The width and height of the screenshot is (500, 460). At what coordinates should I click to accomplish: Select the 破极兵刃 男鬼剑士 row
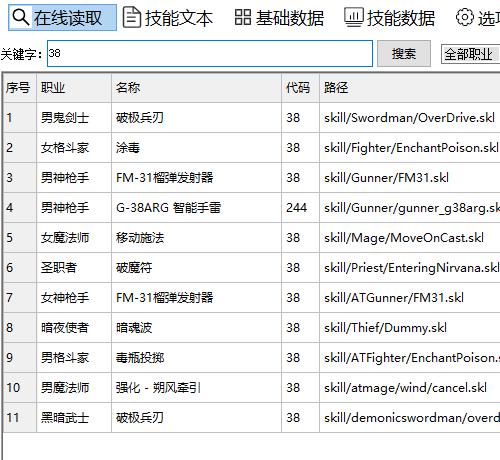252,118
